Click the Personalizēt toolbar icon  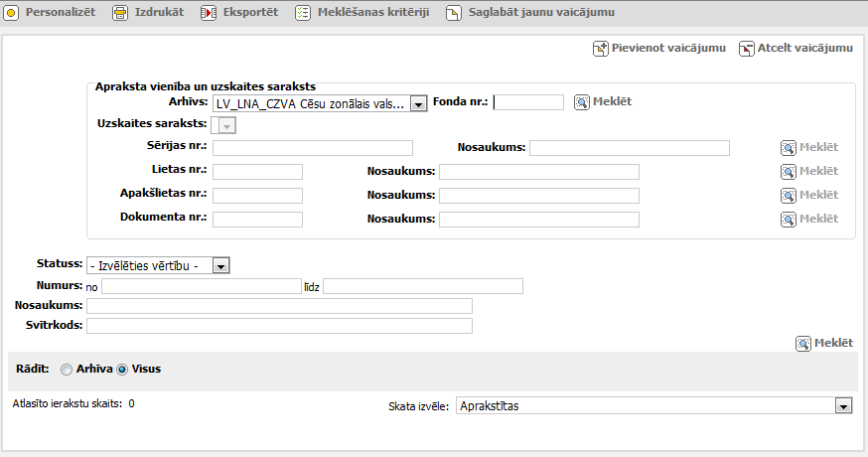(x=12, y=14)
